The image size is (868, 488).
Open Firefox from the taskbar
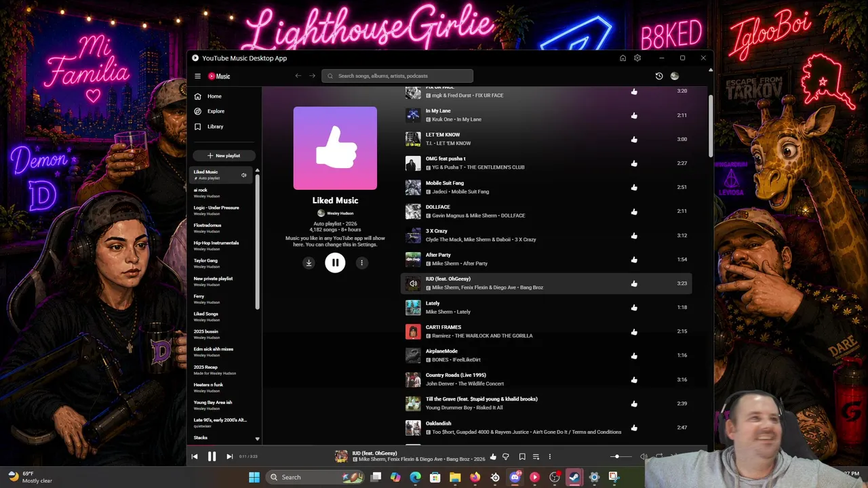[475, 477]
